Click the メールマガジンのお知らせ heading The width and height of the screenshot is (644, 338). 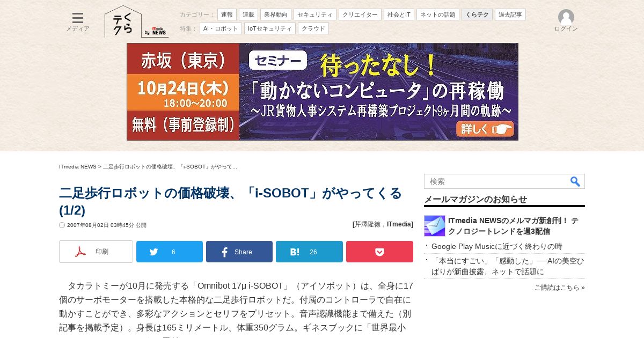point(475,200)
